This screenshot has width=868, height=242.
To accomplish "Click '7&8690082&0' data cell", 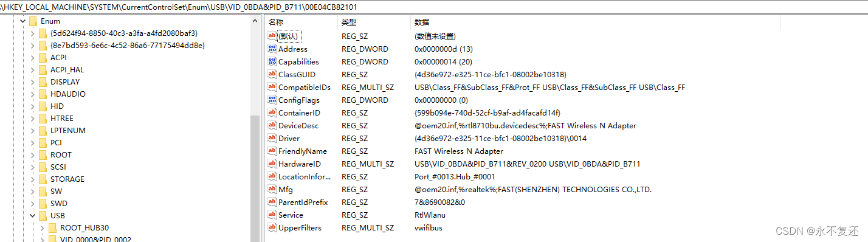I will (x=439, y=202).
